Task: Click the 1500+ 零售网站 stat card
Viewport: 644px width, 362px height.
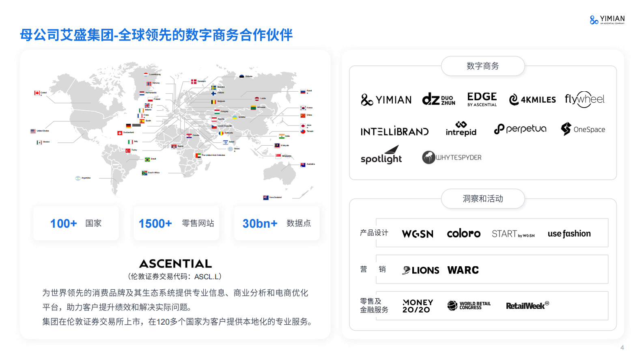Action: tap(176, 224)
